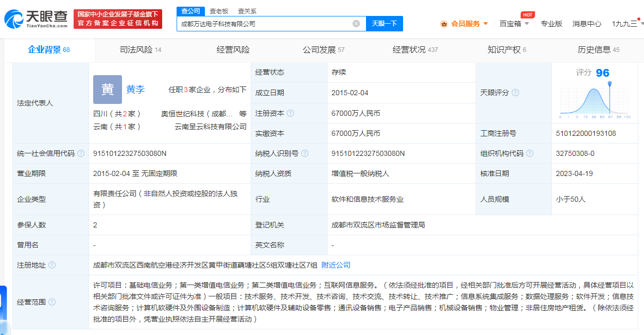Click the help icon beside 注册资本
The width and height of the screenshot is (644, 335).
290,113
